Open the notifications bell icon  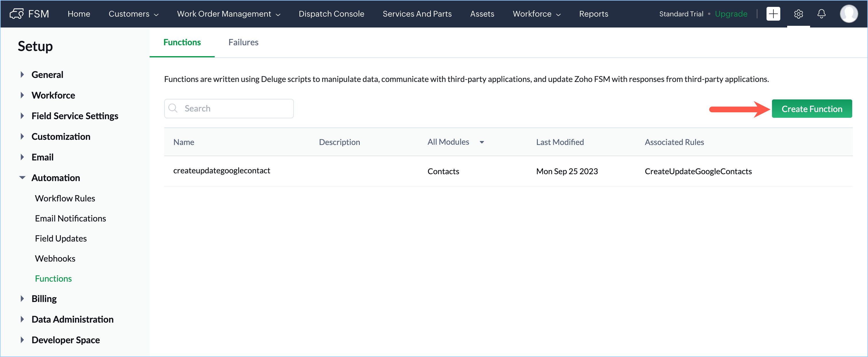coord(822,14)
